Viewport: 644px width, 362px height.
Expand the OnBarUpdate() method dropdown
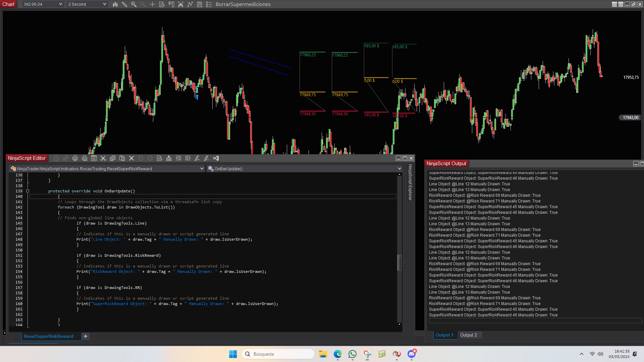click(399, 169)
